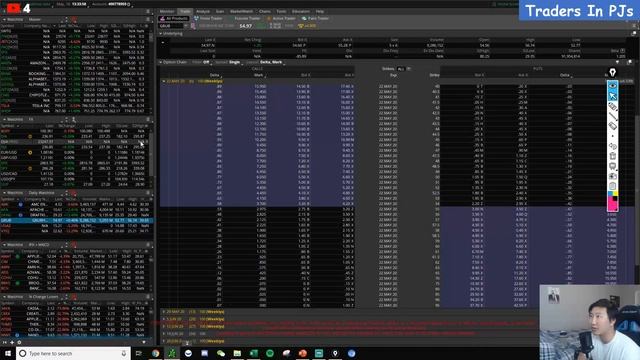The image size is (640, 360).
Task: Open the FX watchlist panel menu icon
Action: 148,119
